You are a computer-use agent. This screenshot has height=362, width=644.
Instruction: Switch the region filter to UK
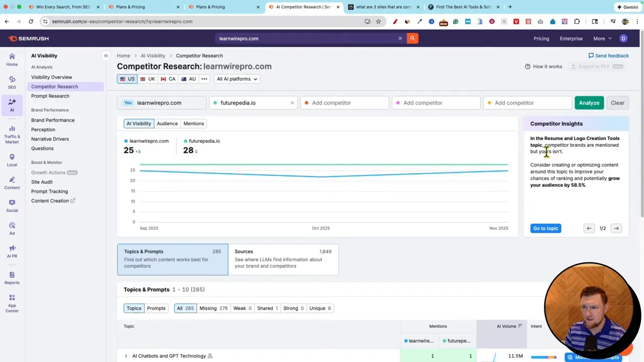(x=147, y=79)
